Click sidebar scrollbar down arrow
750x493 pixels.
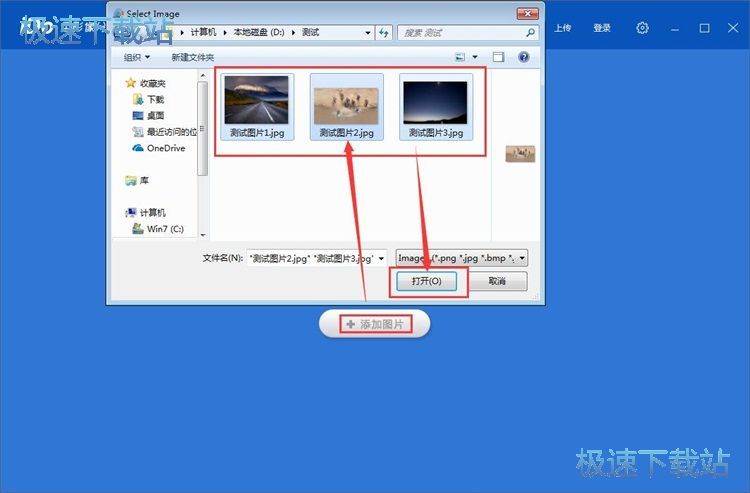[x=203, y=235]
